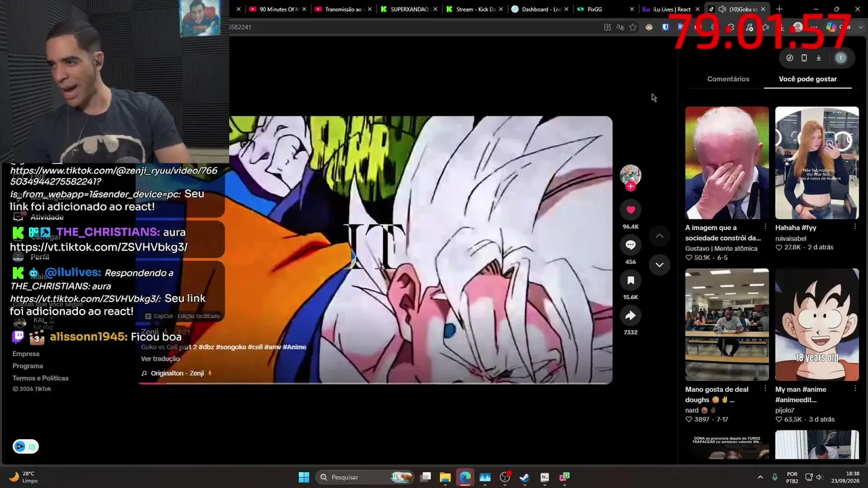Image resolution: width=868 pixels, height=488 pixels.
Task: Open the Windows Start menu
Action: (304, 477)
